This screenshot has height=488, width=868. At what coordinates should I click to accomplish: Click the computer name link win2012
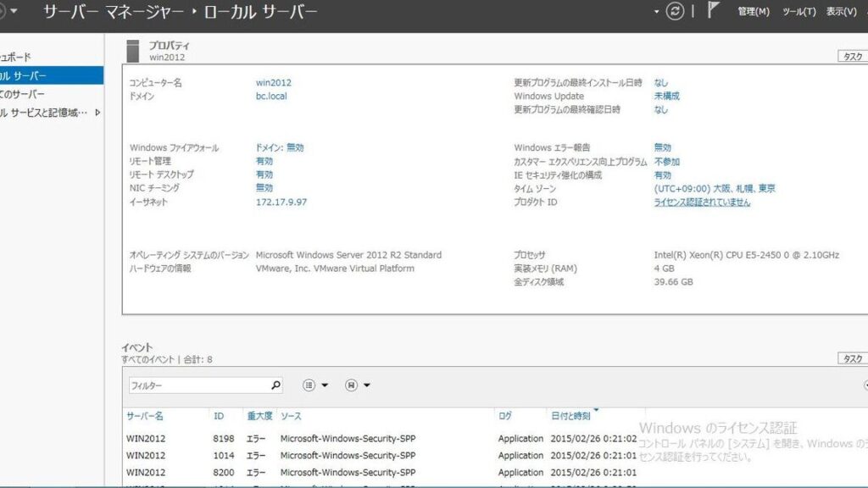click(274, 82)
